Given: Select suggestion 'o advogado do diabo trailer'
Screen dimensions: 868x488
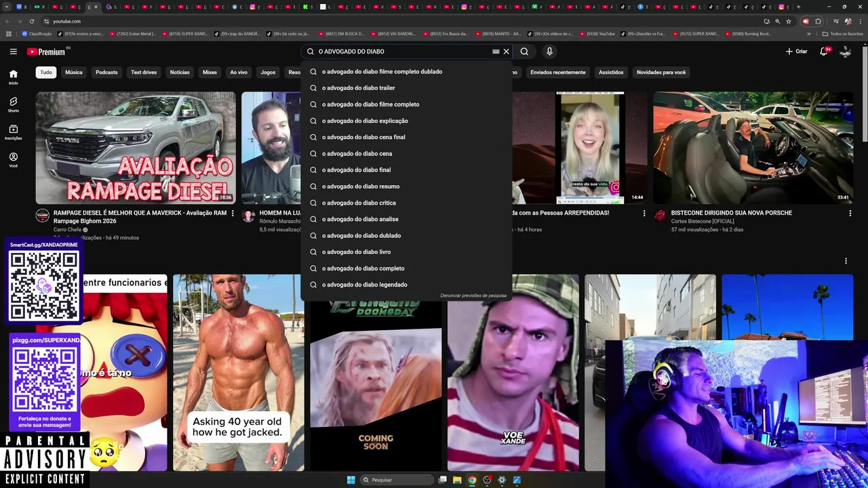Looking at the screenshot, I should coord(407,88).
